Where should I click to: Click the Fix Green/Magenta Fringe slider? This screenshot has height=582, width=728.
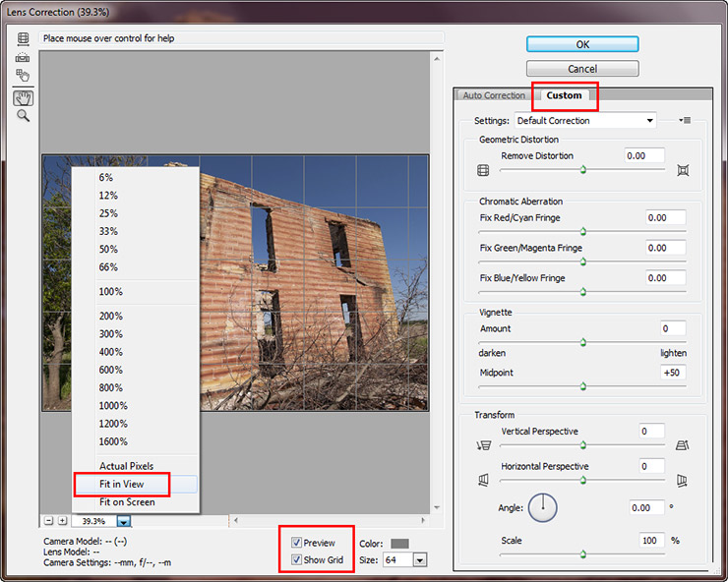click(582, 262)
